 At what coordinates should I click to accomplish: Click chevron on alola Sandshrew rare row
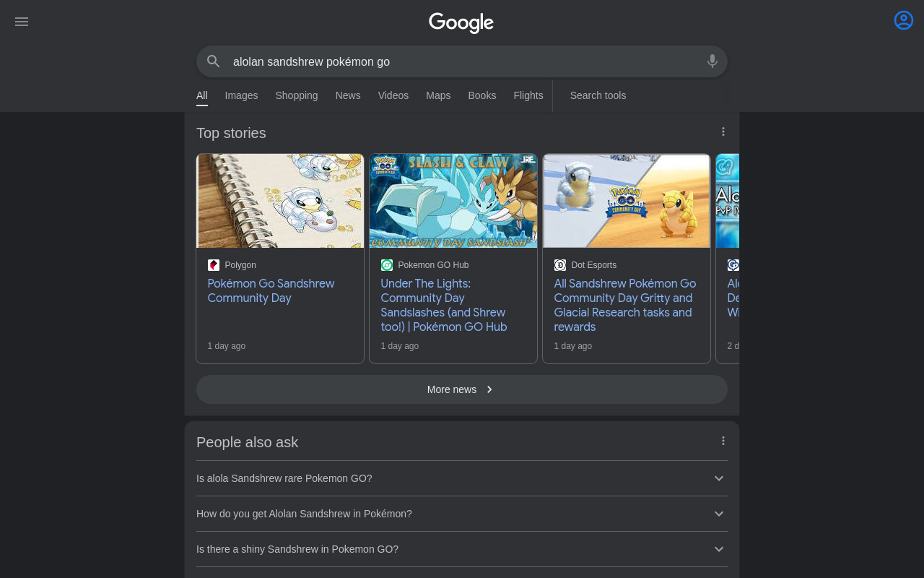tap(719, 478)
